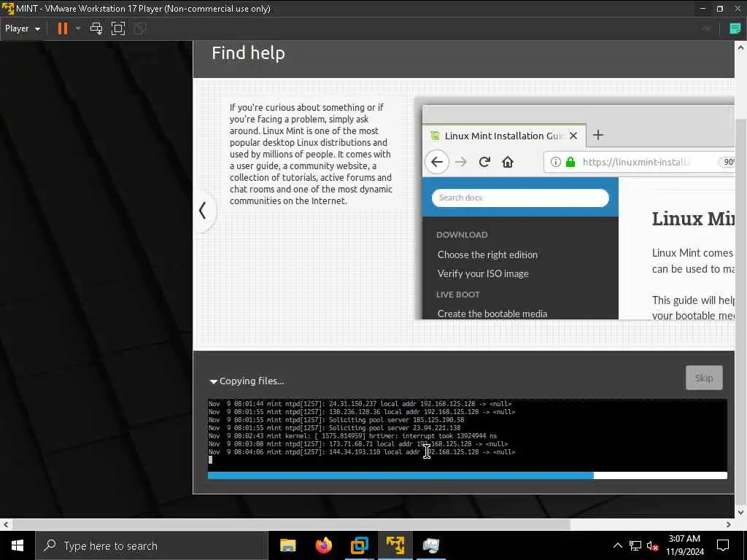Screen dimensions: 747x560
Task: Toggle Unity mode icon
Action: click(139, 28)
